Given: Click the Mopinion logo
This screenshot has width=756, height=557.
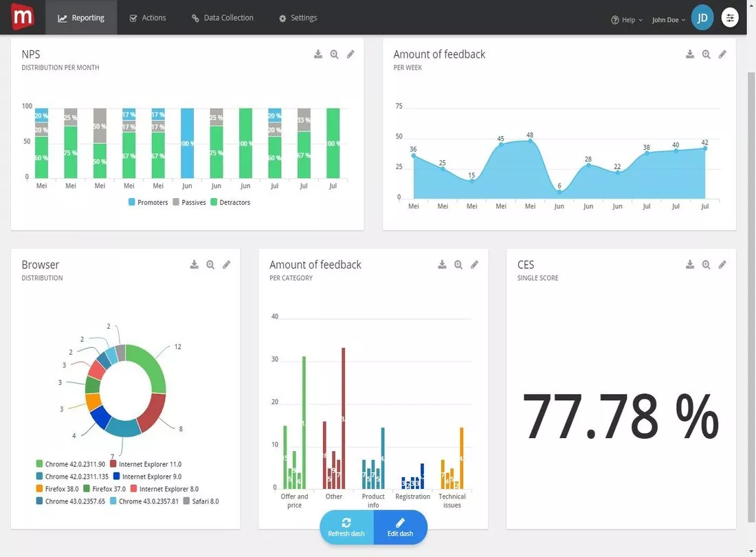Looking at the screenshot, I should (x=22, y=17).
